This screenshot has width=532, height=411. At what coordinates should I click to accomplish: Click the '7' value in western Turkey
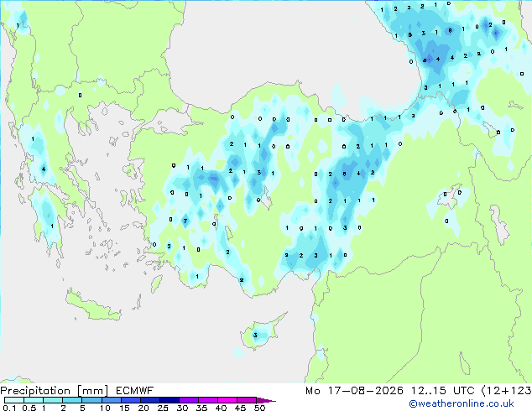[x=185, y=221]
